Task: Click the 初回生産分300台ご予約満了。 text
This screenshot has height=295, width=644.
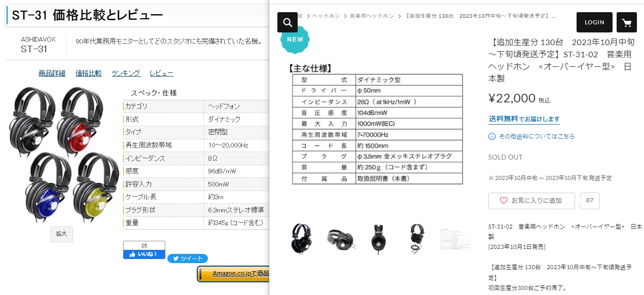Action: point(527,288)
